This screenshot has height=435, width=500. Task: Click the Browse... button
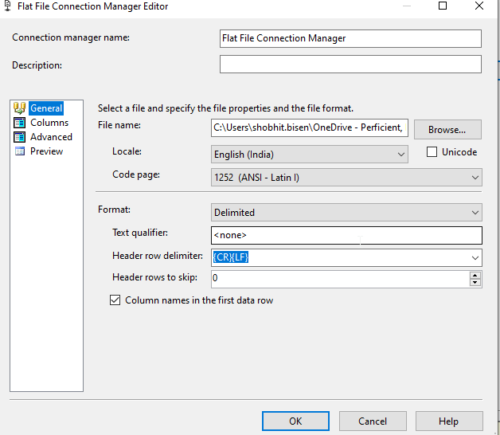coord(448,129)
